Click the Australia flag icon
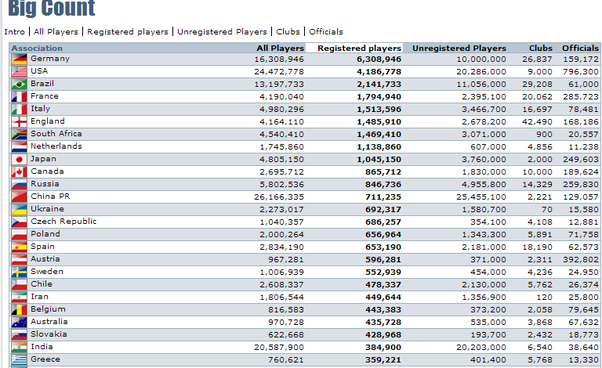The height and width of the screenshot is (368, 602). pos(19,322)
